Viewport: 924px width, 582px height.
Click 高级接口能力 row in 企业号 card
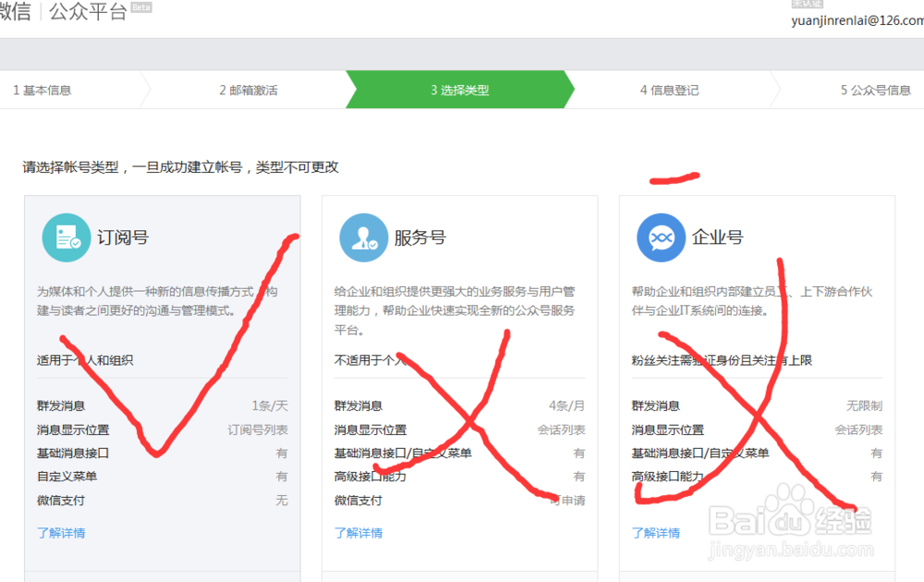[x=758, y=476]
